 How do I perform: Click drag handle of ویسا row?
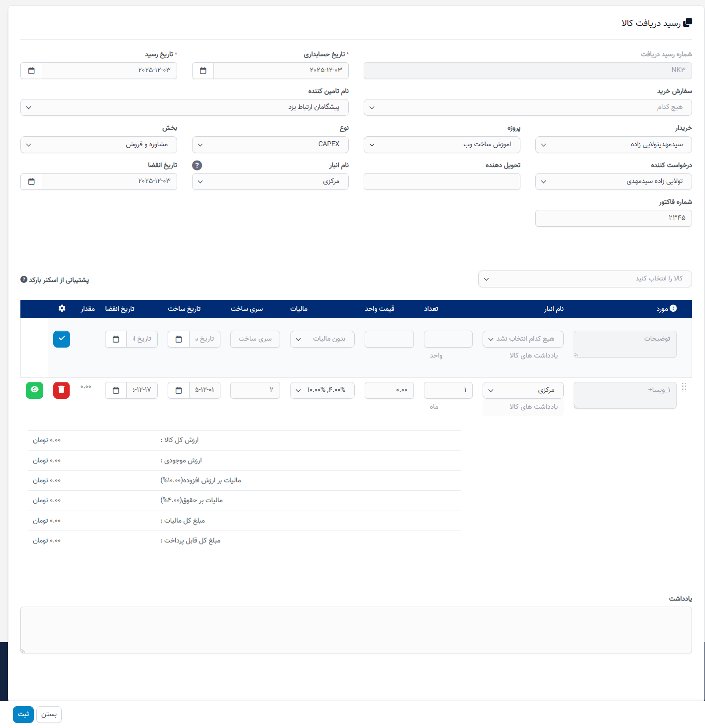click(x=684, y=388)
